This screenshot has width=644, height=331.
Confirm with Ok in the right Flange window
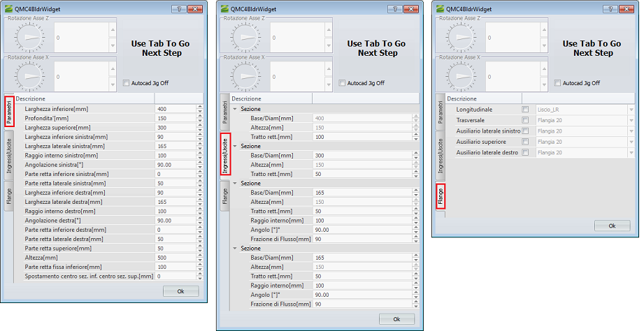612,226
